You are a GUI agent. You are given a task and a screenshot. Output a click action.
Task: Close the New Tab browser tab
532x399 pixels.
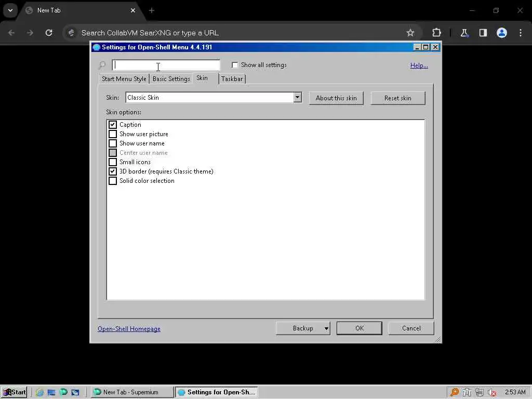coord(133,10)
